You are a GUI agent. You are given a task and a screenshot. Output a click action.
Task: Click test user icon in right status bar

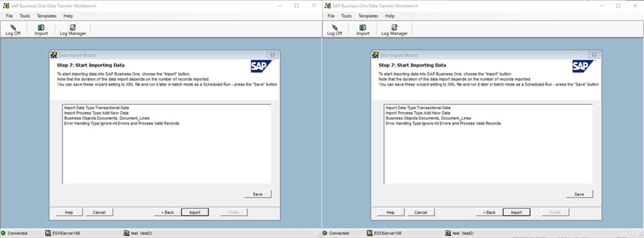448,233
